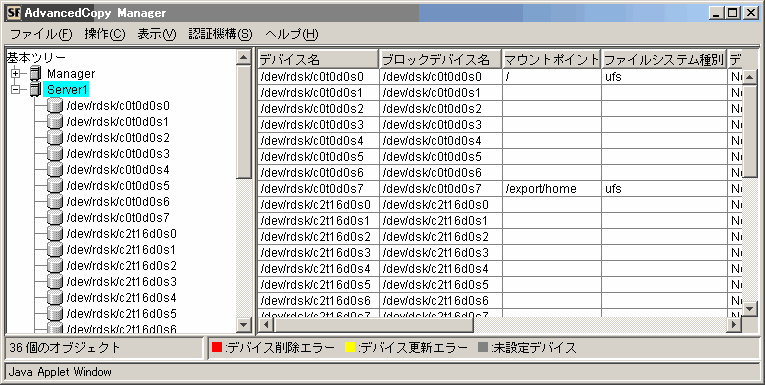Click table horizontal scroll right arrow
The image size is (765, 385).
click(x=734, y=324)
